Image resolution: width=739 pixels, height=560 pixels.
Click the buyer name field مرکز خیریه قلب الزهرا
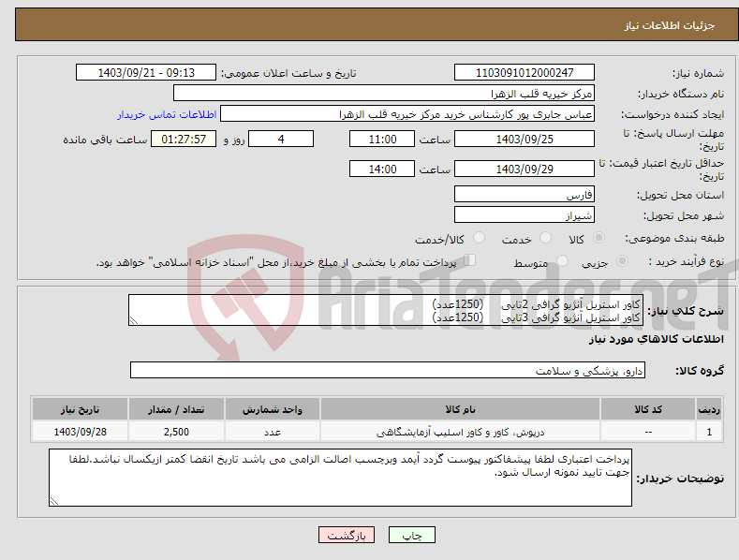[x=384, y=94]
